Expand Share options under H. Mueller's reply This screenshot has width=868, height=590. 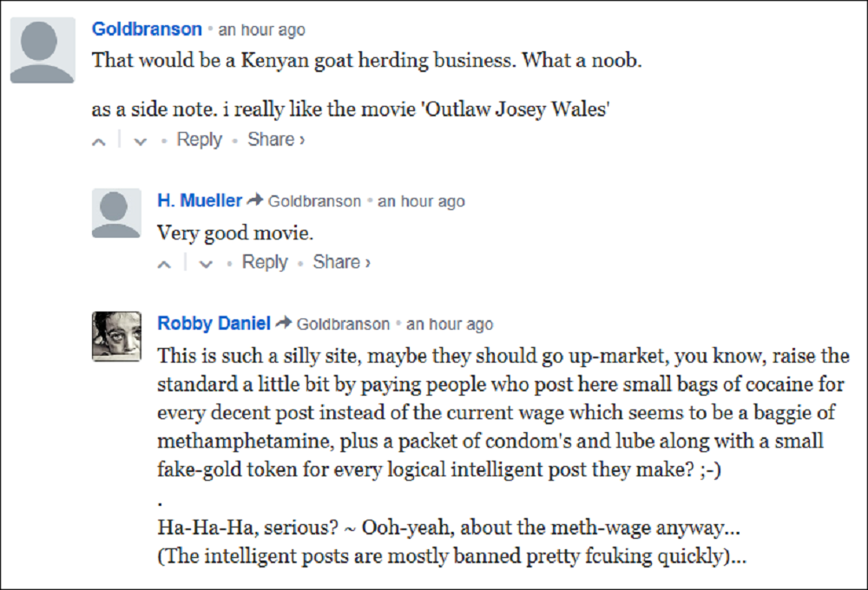pyautogui.click(x=341, y=262)
